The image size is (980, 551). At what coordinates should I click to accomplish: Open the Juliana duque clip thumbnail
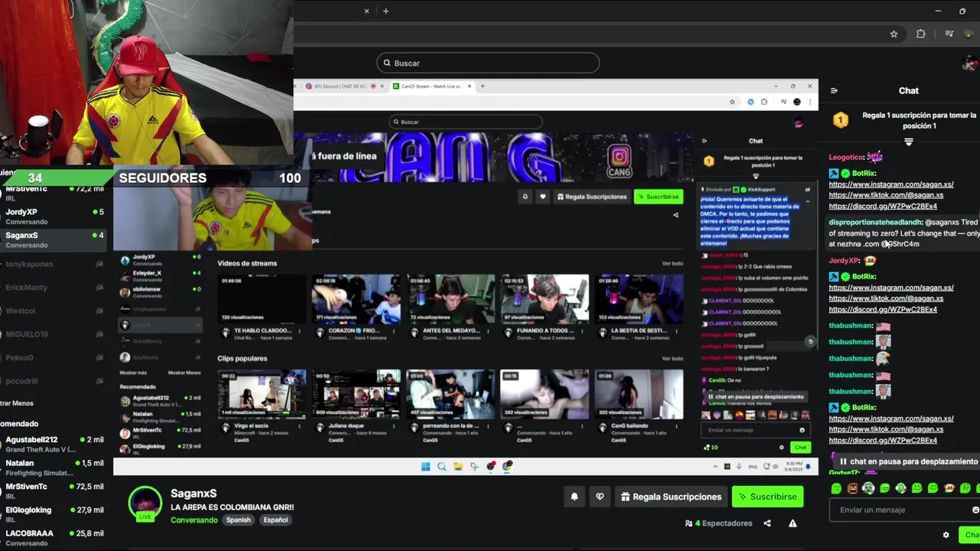point(356,394)
